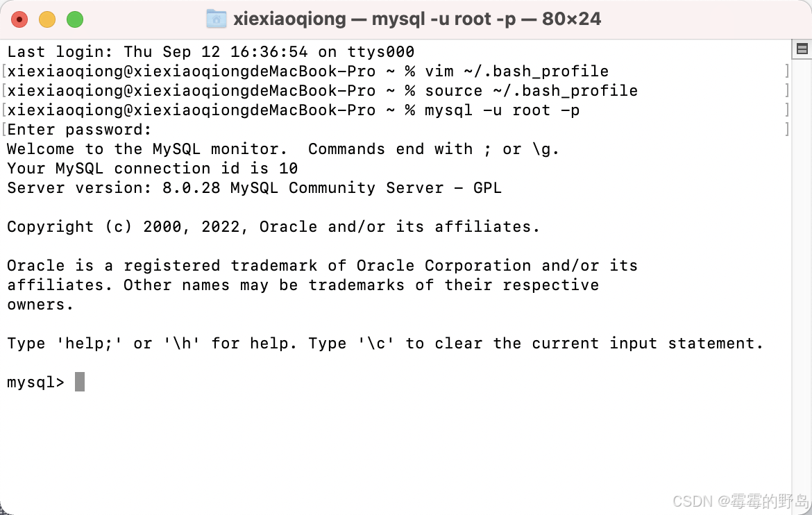Click the blinking cursor block at the mysql prompt
Viewport: 812px width, 515px height.
point(80,381)
